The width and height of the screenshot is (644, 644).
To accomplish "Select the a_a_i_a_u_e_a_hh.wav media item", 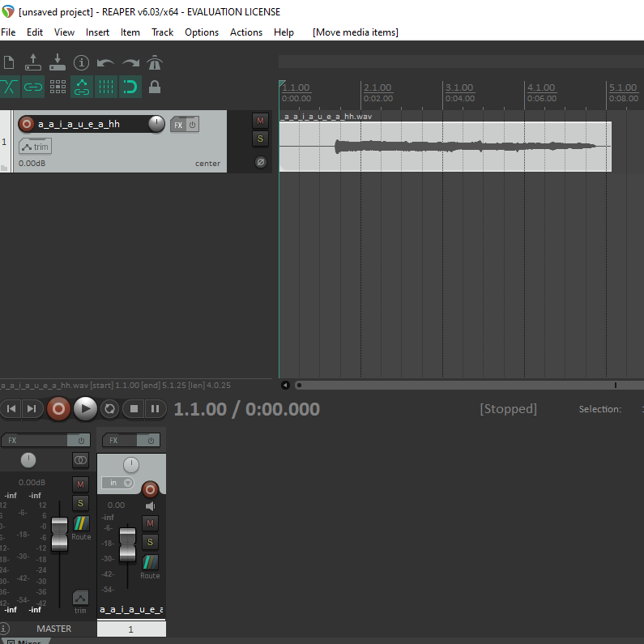I will pos(446,146).
